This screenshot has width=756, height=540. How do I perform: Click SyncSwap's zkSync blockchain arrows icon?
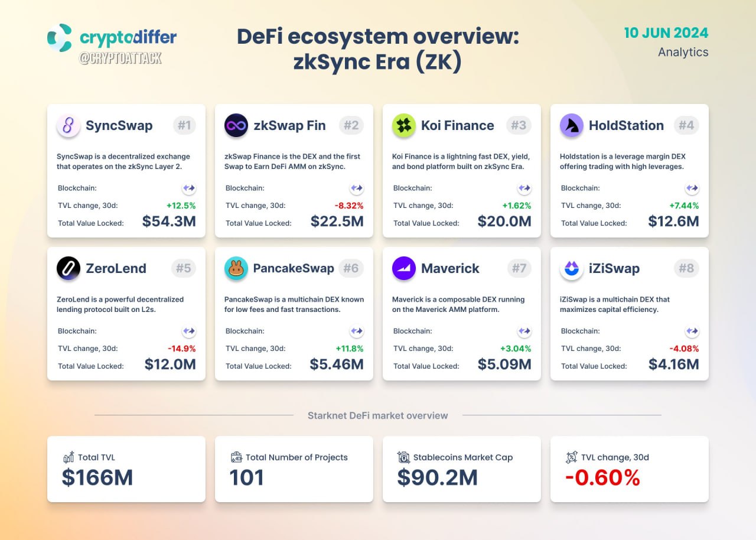(x=189, y=188)
